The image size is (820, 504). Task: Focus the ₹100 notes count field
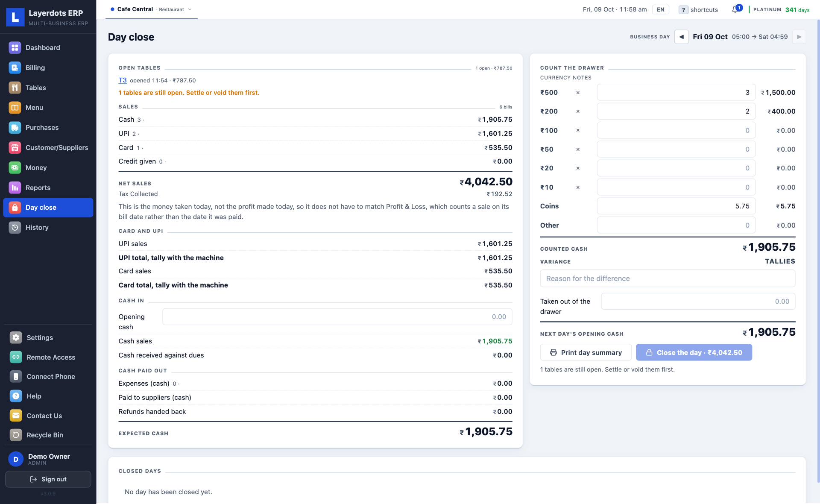tap(676, 130)
